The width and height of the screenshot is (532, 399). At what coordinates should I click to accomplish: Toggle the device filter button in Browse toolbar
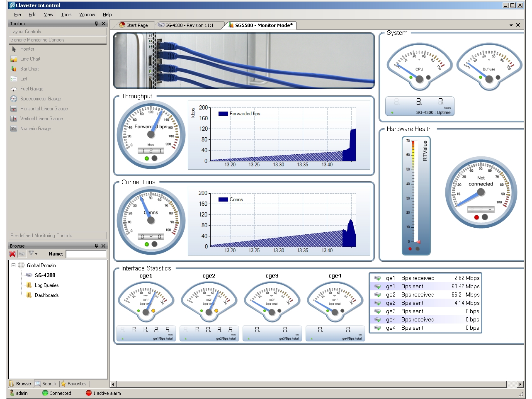click(22, 254)
